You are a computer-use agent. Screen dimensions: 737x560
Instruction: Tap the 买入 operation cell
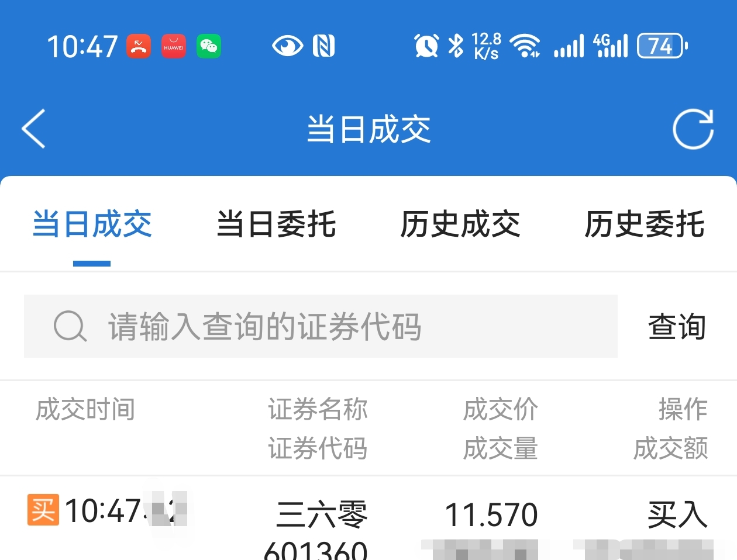[677, 515]
